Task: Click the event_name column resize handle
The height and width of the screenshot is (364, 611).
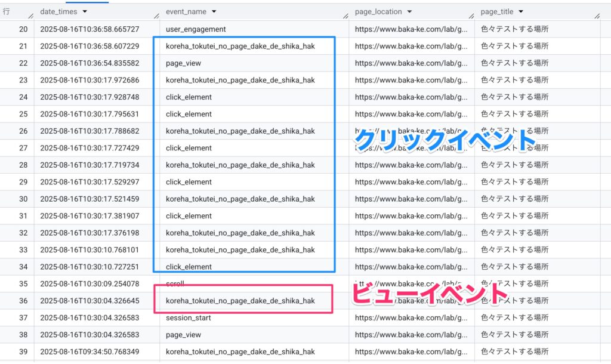Action: [345, 16]
